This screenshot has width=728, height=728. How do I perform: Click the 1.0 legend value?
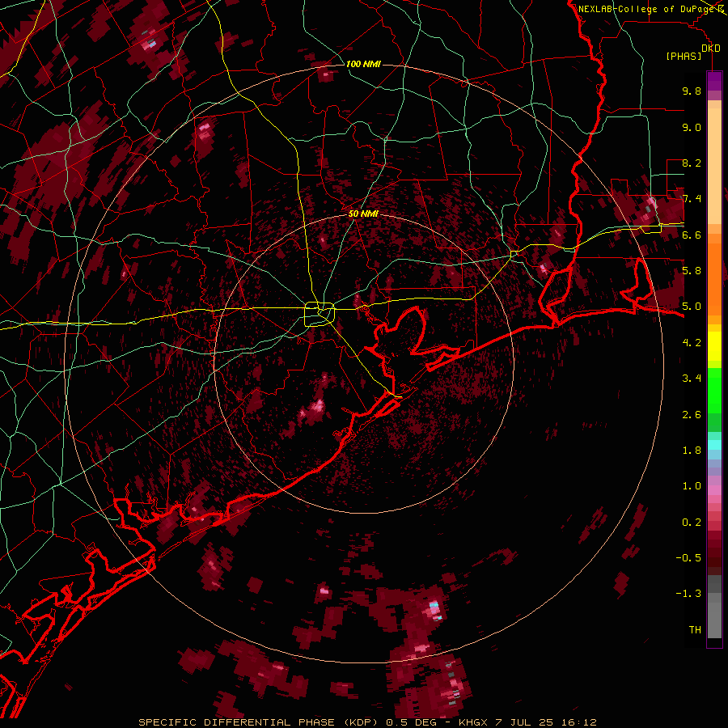(x=692, y=486)
